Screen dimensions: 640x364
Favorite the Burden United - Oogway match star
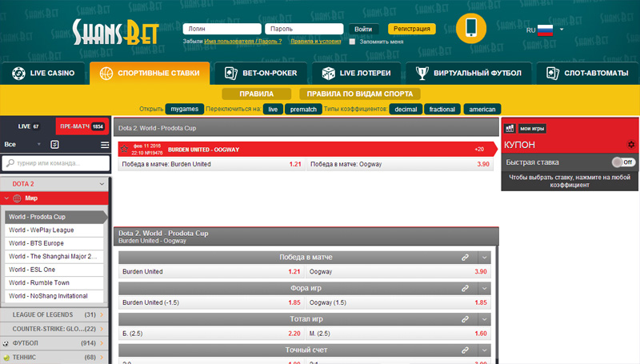tap(125, 149)
